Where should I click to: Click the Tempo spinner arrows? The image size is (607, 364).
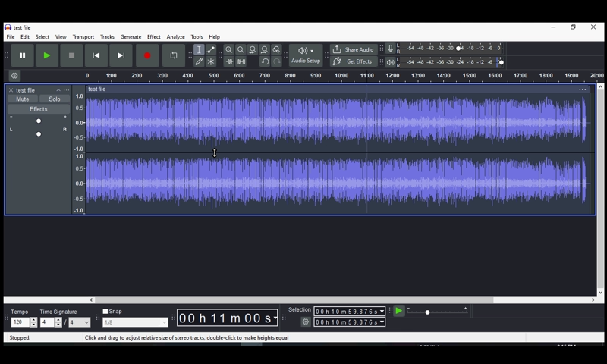33,322
